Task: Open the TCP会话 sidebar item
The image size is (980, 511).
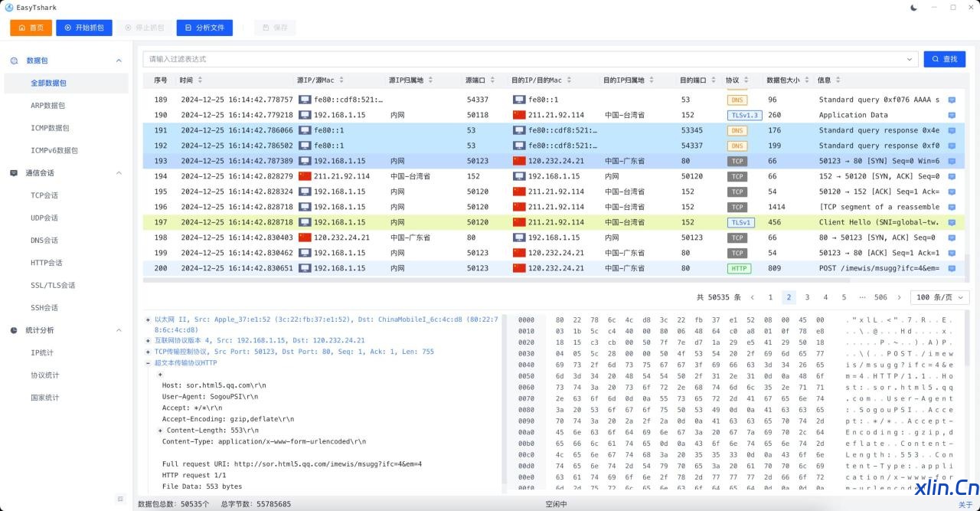Action: tap(44, 195)
